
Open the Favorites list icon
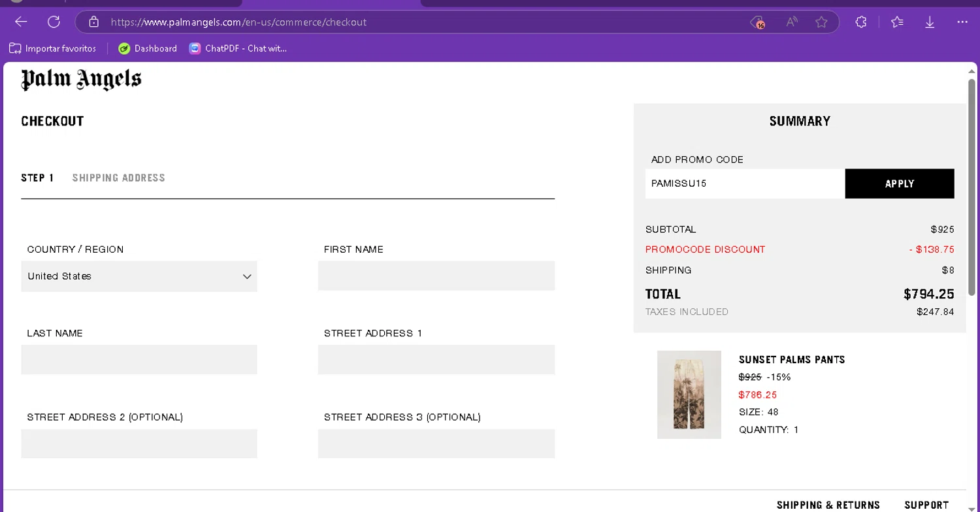(897, 22)
